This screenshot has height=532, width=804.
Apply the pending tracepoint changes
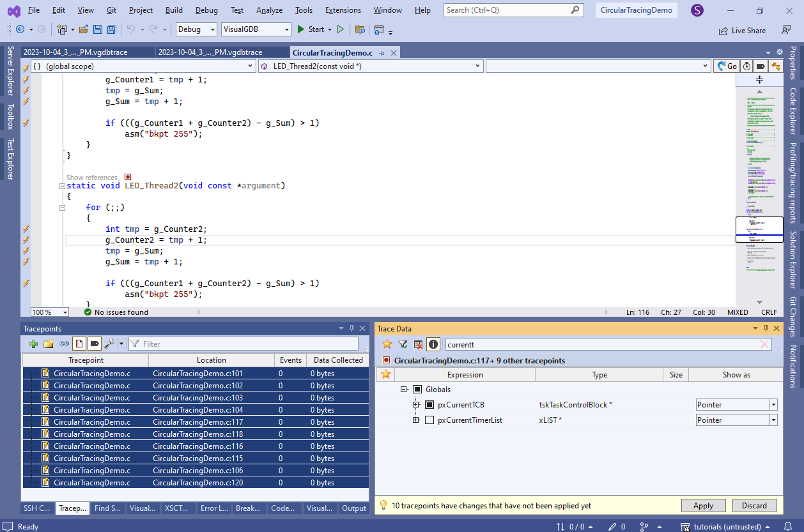click(x=703, y=505)
